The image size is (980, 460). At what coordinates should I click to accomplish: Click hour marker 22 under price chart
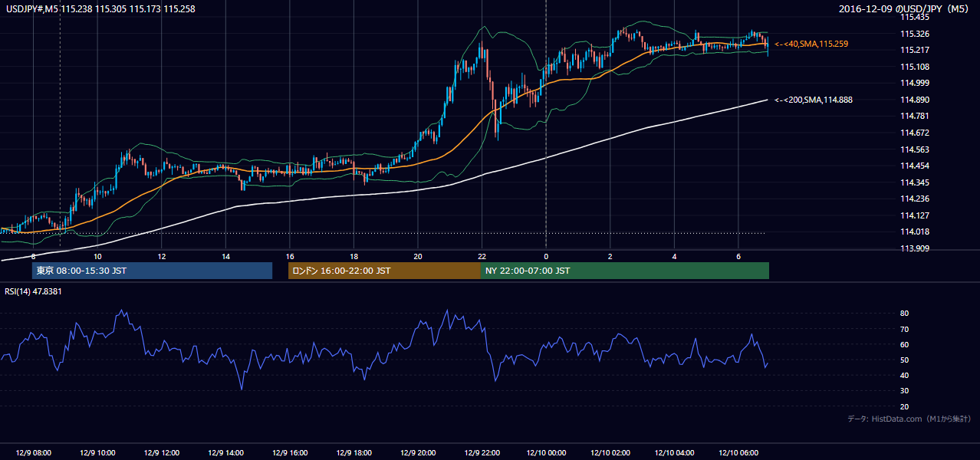[x=482, y=256]
